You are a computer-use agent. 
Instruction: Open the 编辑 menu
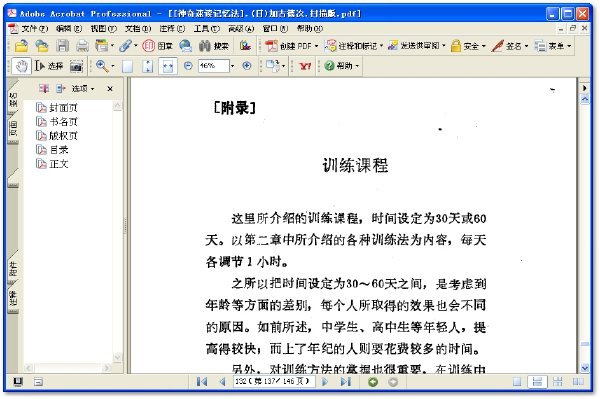[69, 28]
